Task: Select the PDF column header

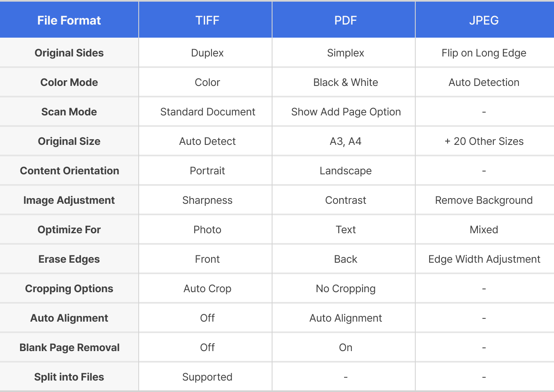Action: [346, 20]
